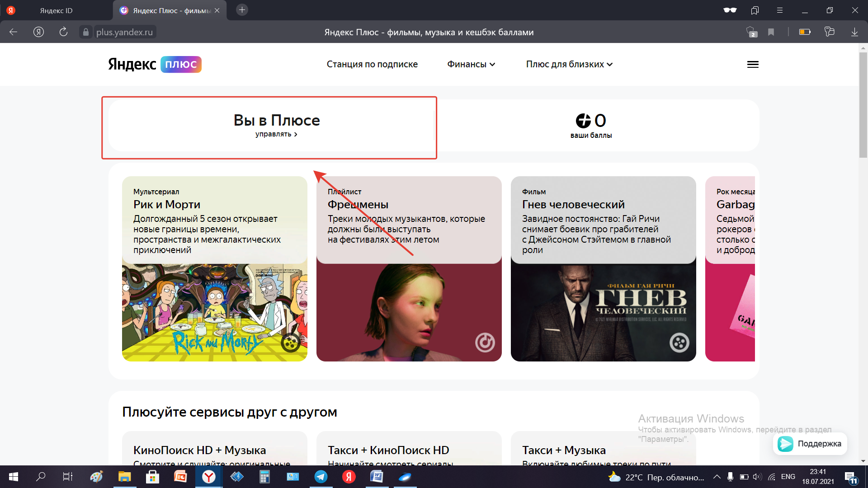868x488 pixels.
Task: Reload the page with the refresh icon
Action: click(63, 32)
